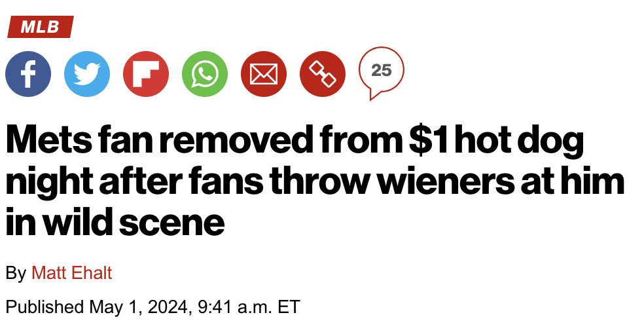644x334 pixels.
Task: Click the red MLB section tag
Action: click(x=40, y=27)
